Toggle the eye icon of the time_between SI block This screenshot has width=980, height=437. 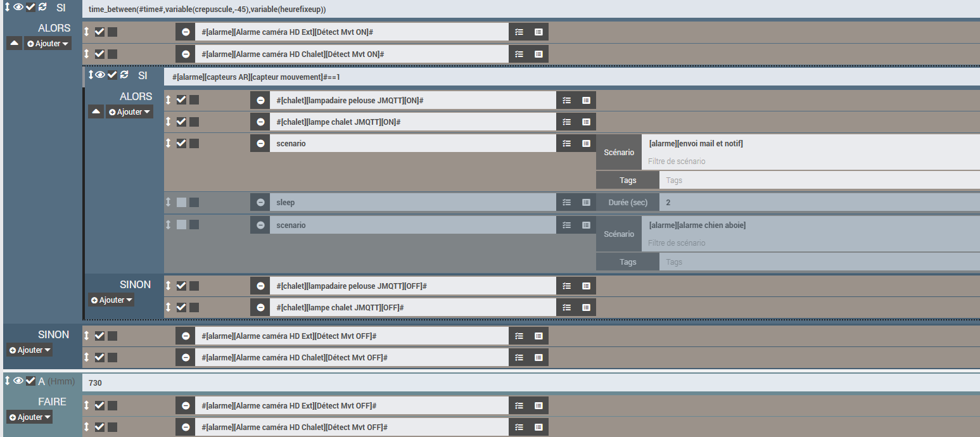[18, 7]
